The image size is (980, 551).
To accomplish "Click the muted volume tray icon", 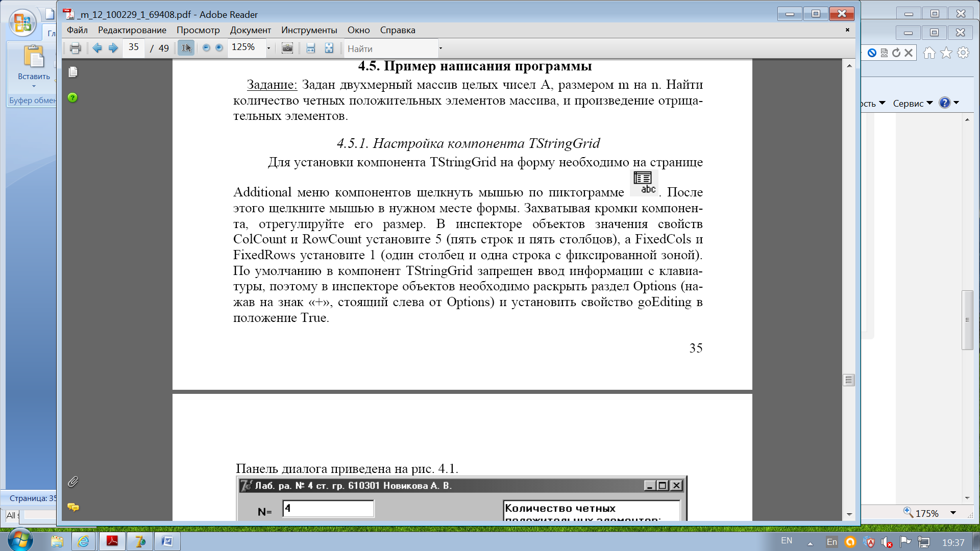I will pyautogui.click(x=887, y=542).
